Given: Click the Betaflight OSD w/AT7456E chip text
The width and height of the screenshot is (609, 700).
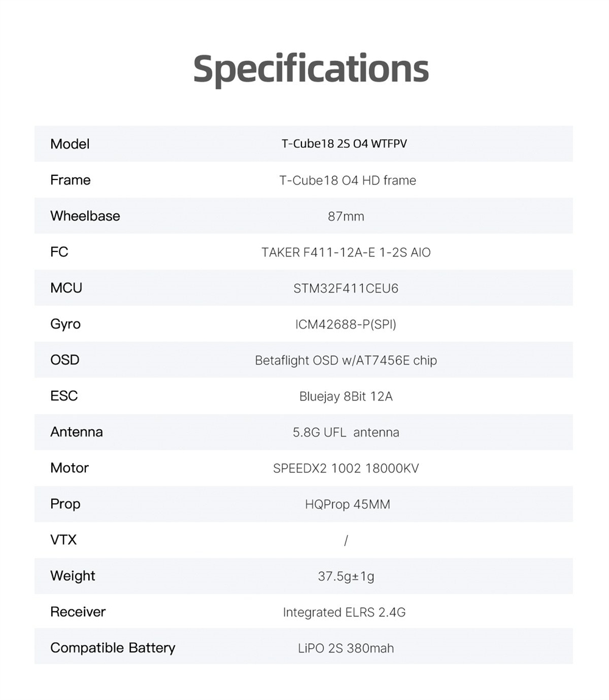Looking at the screenshot, I should click(345, 360).
